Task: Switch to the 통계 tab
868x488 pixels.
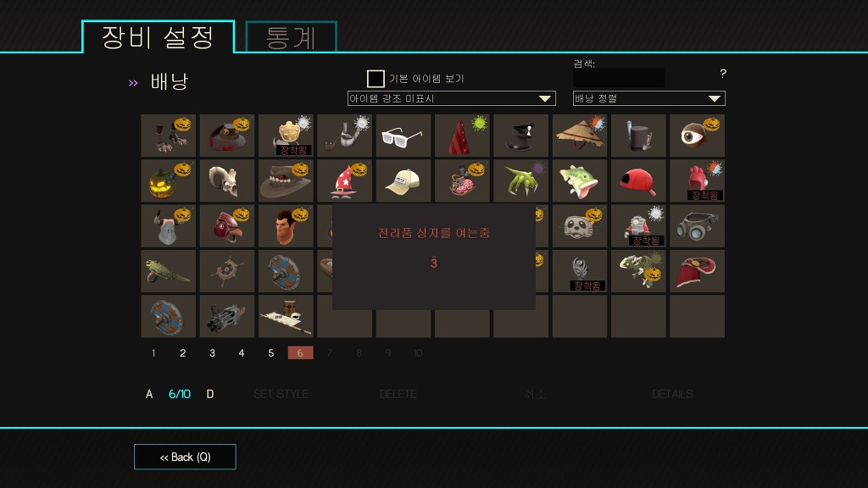Action: pyautogui.click(x=292, y=37)
